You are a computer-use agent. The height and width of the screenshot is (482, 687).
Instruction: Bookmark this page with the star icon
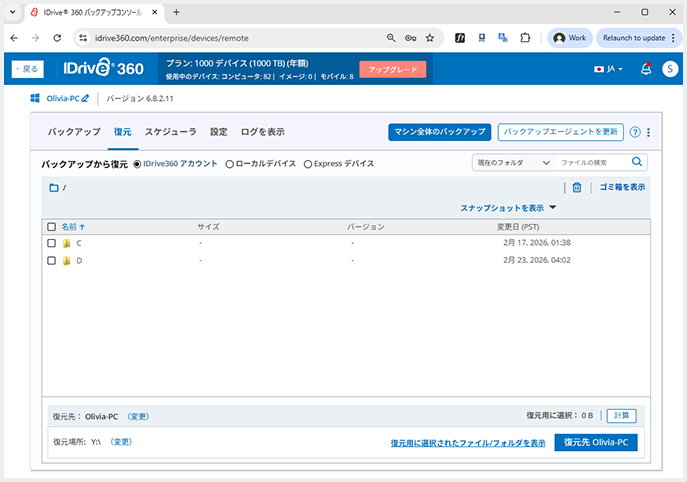point(430,38)
